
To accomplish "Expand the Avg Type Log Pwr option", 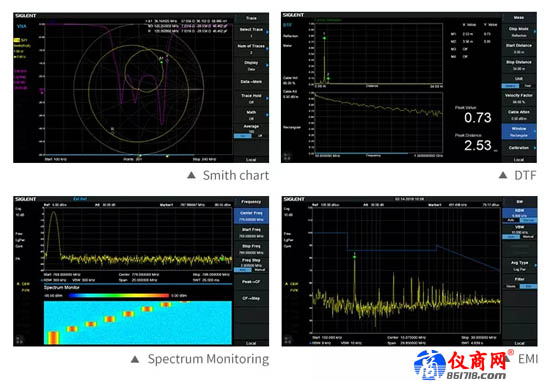I will point(519,266).
